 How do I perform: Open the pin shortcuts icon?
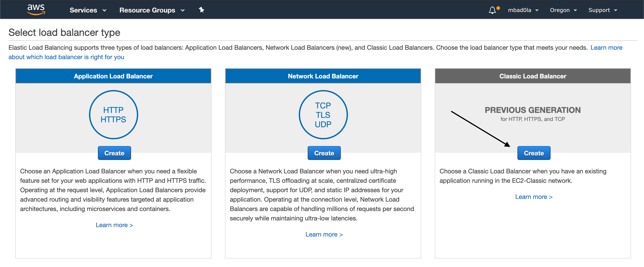201,10
